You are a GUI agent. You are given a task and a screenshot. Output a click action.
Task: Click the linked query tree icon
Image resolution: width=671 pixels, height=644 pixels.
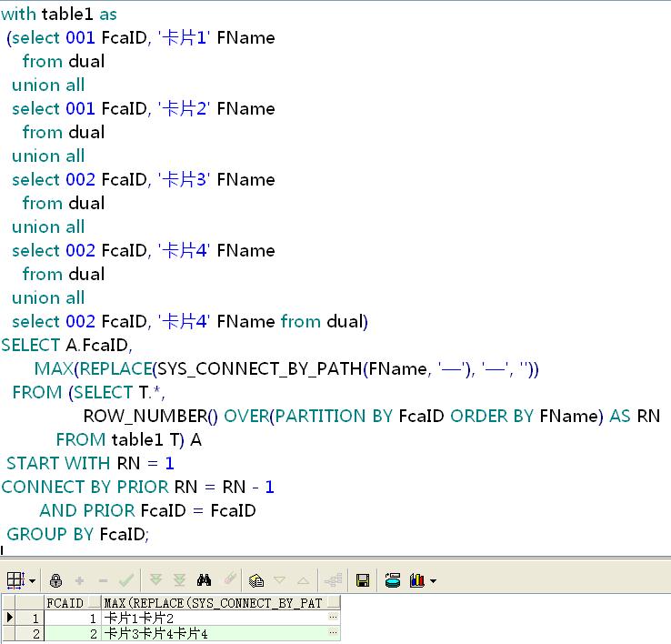[333, 580]
